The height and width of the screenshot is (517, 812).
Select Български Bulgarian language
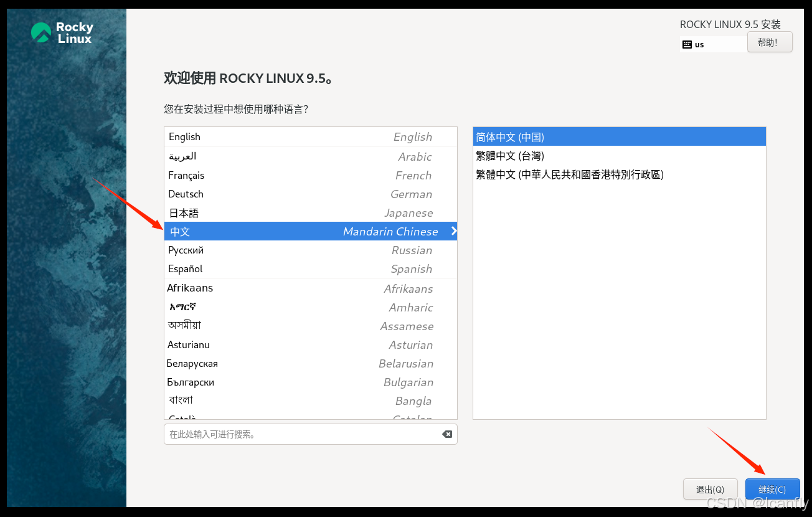pyautogui.click(x=311, y=382)
